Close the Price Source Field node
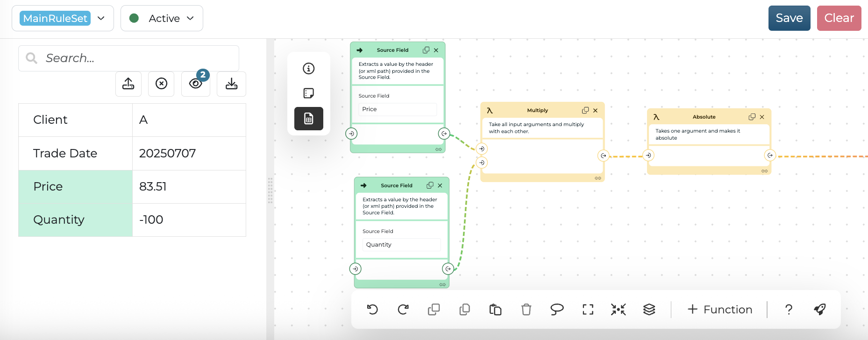 point(436,50)
